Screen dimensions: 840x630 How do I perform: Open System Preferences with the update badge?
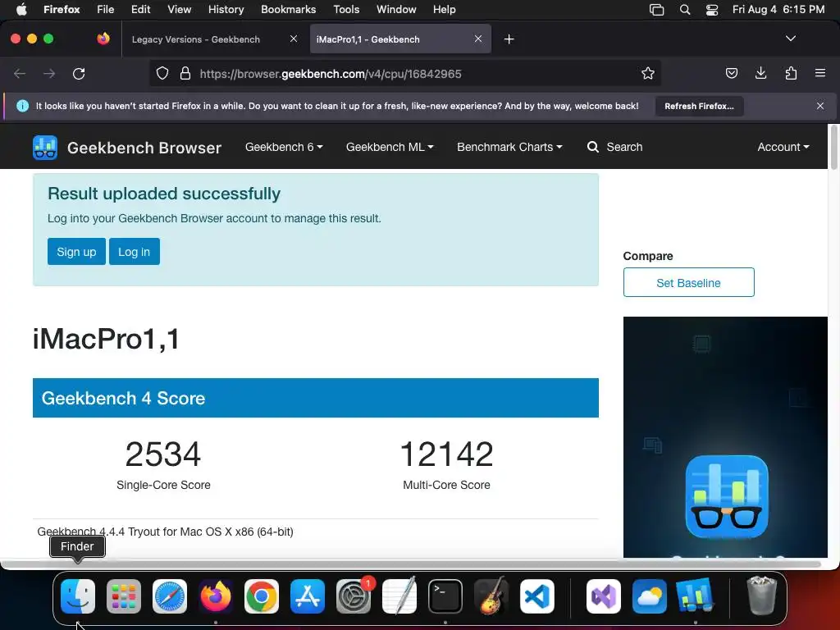point(354,596)
